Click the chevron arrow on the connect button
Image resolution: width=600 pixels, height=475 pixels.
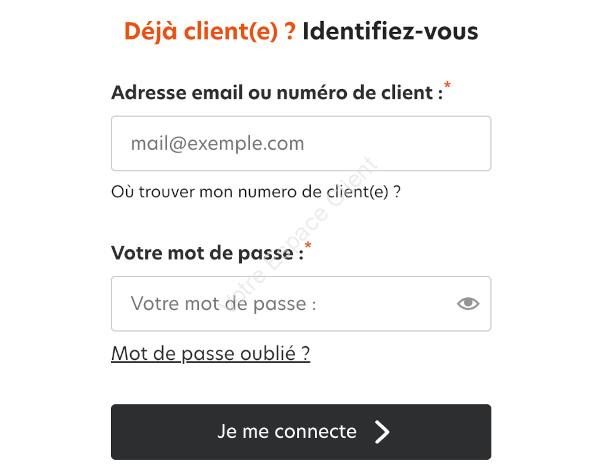pyautogui.click(x=382, y=432)
